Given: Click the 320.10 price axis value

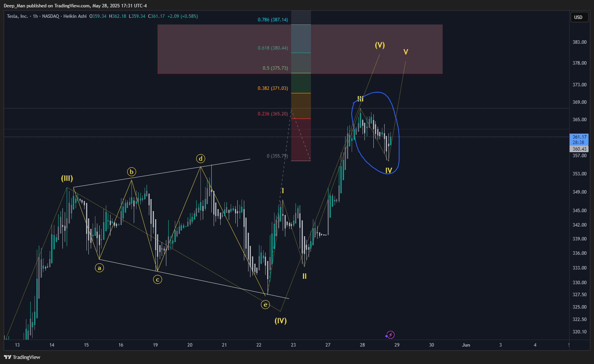Looking at the screenshot, I should click(580, 332).
